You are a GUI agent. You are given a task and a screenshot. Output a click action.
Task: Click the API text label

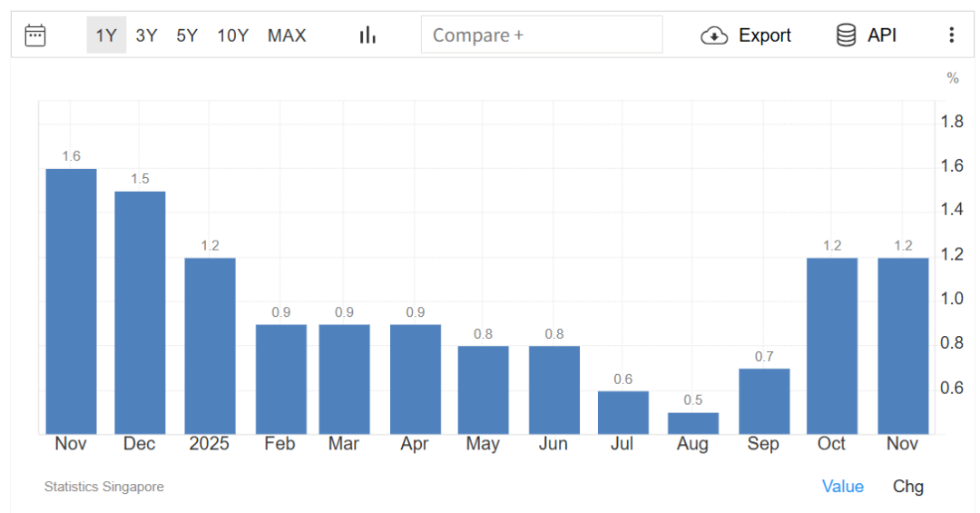point(881,35)
